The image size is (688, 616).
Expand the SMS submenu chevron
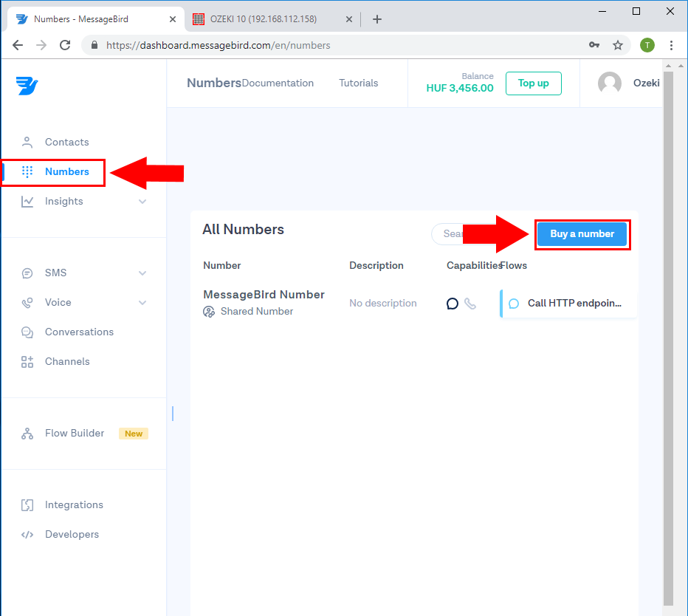tap(142, 273)
